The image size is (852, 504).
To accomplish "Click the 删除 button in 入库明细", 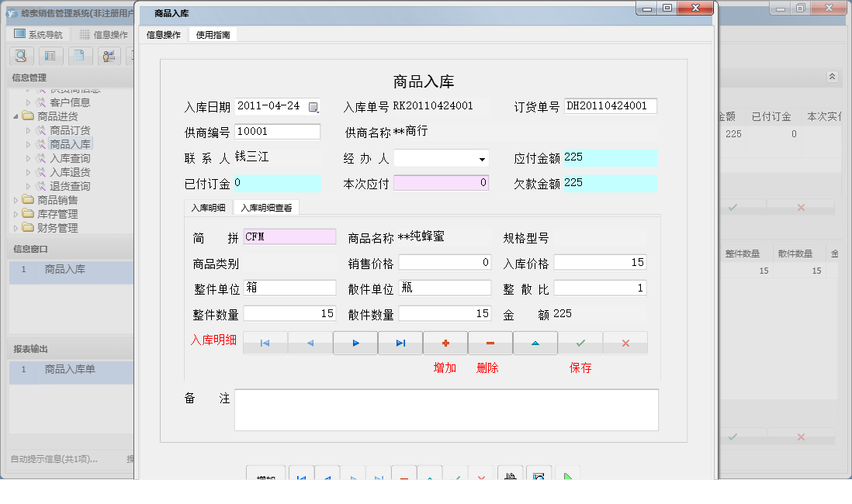I will tap(490, 342).
